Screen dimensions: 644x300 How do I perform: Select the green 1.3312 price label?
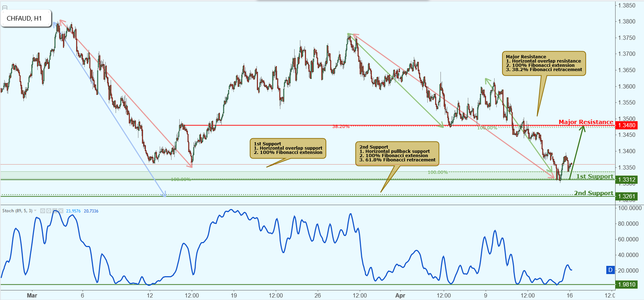(x=626, y=180)
